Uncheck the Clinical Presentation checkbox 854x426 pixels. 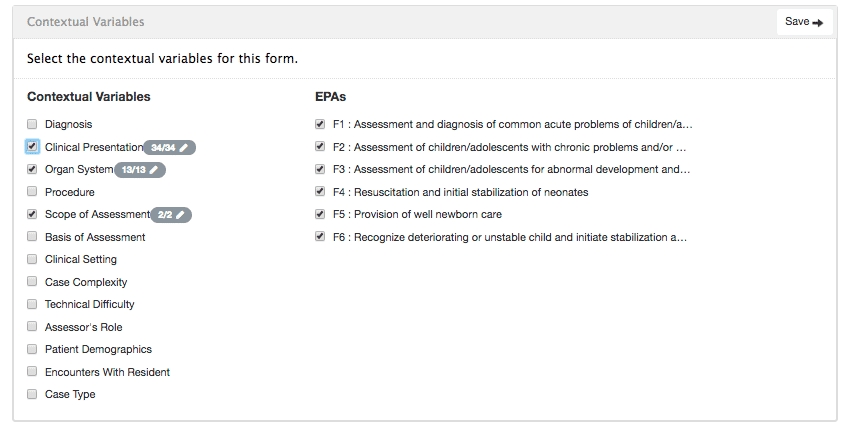pyautogui.click(x=33, y=147)
